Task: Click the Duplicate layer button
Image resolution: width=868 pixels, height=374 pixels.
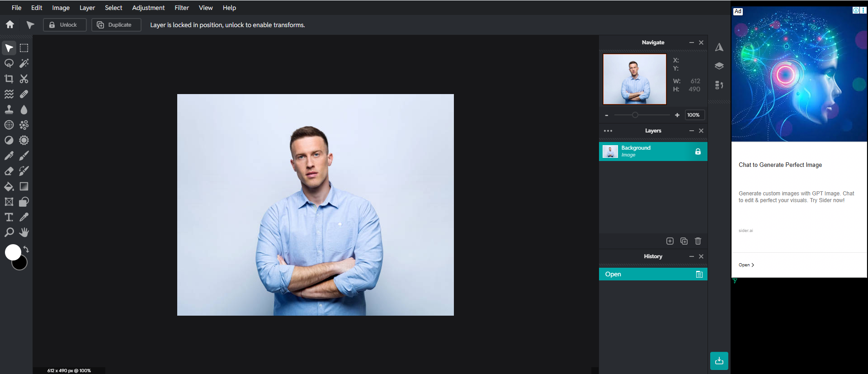Action: point(116,25)
